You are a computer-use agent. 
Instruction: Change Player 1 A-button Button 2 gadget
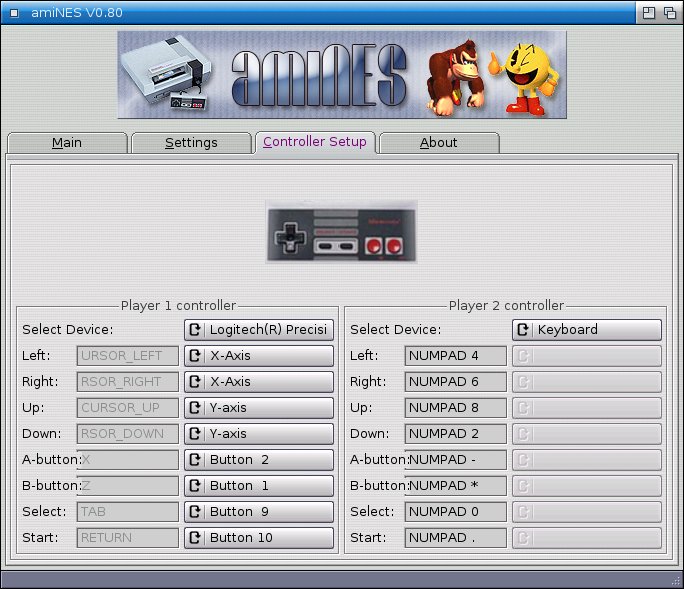[259, 460]
